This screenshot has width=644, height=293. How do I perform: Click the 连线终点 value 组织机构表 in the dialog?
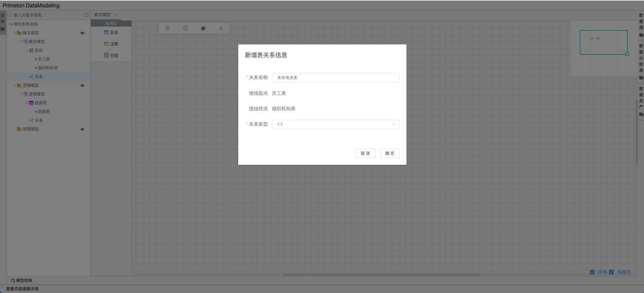click(284, 109)
